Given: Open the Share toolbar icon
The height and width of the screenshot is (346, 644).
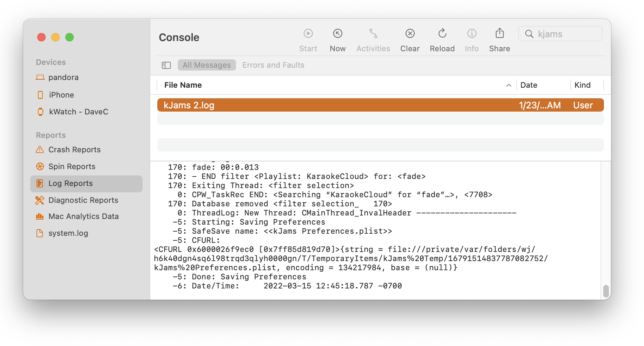Looking at the screenshot, I should tap(499, 34).
